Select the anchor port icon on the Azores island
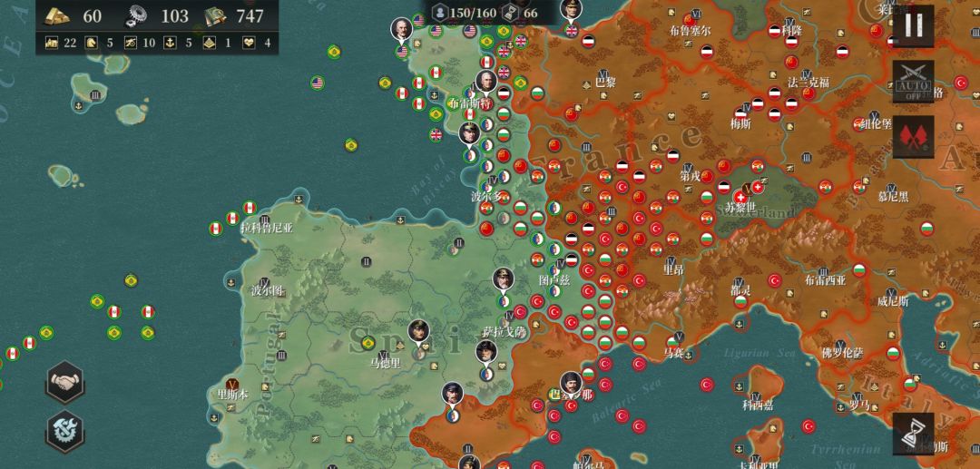The image size is (980, 469). click(79, 106)
